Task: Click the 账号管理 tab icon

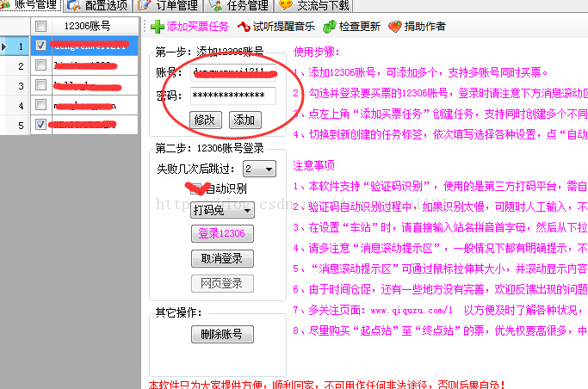Action: [x=5, y=4]
